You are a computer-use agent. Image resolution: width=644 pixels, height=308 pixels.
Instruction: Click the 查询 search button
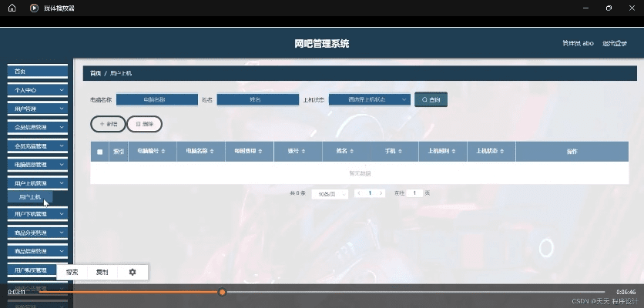coord(431,99)
